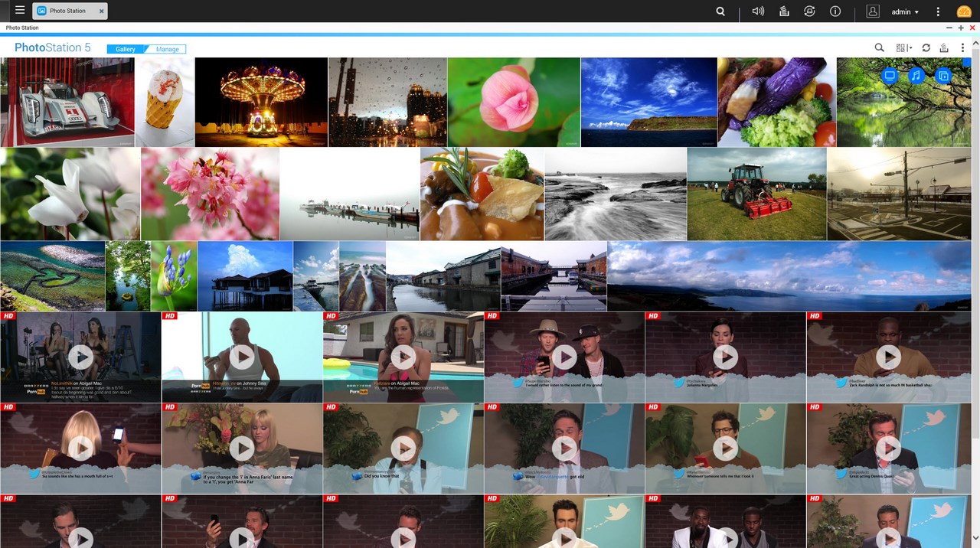
Task: Play the 'Whenever someone tells me' tweet video
Action: [x=725, y=449]
